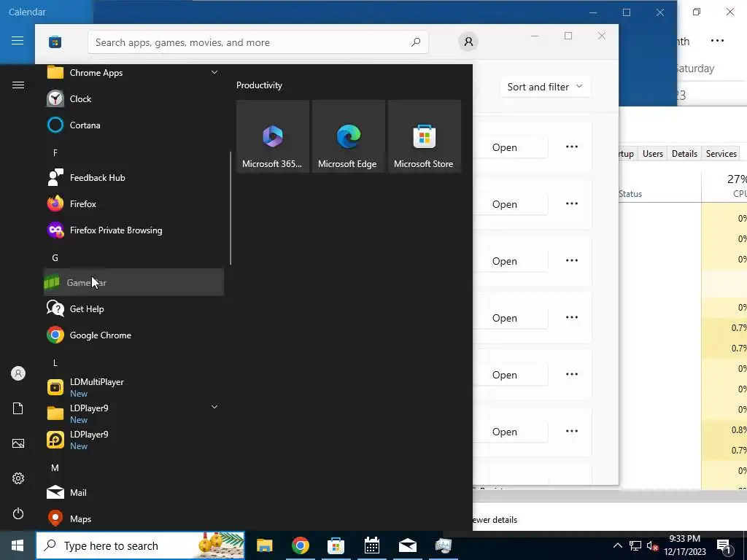Screen dimensions: 747x560
Task: Open Mail from the Start app list
Action: click(x=134, y=492)
